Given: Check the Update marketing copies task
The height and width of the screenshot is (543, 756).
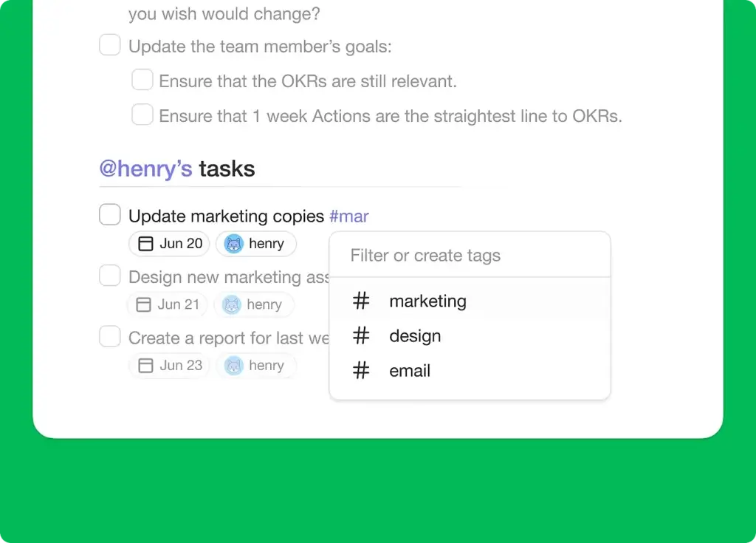Looking at the screenshot, I should (109, 214).
